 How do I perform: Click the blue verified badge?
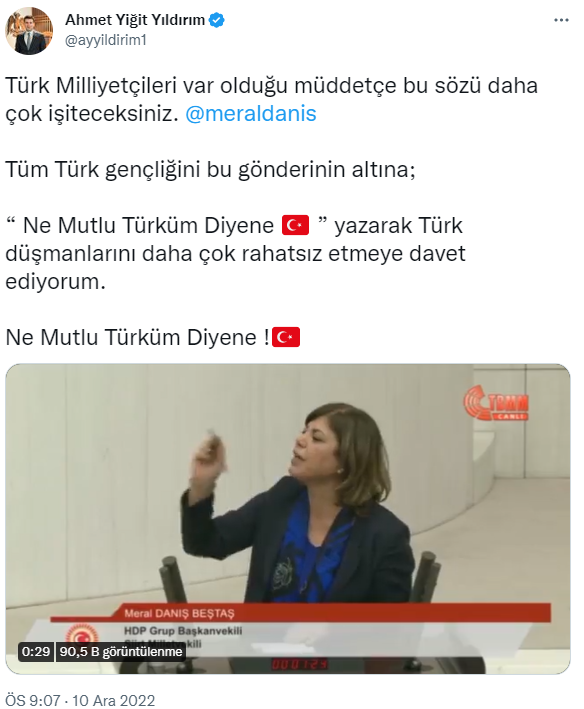[x=217, y=20]
